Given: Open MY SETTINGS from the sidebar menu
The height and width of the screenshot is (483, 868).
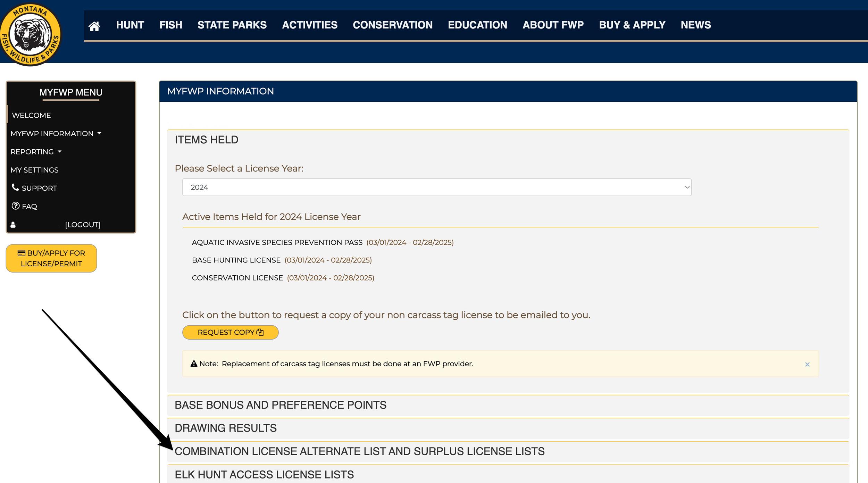Looking at the screenshot, I should (x=34, y=170).
